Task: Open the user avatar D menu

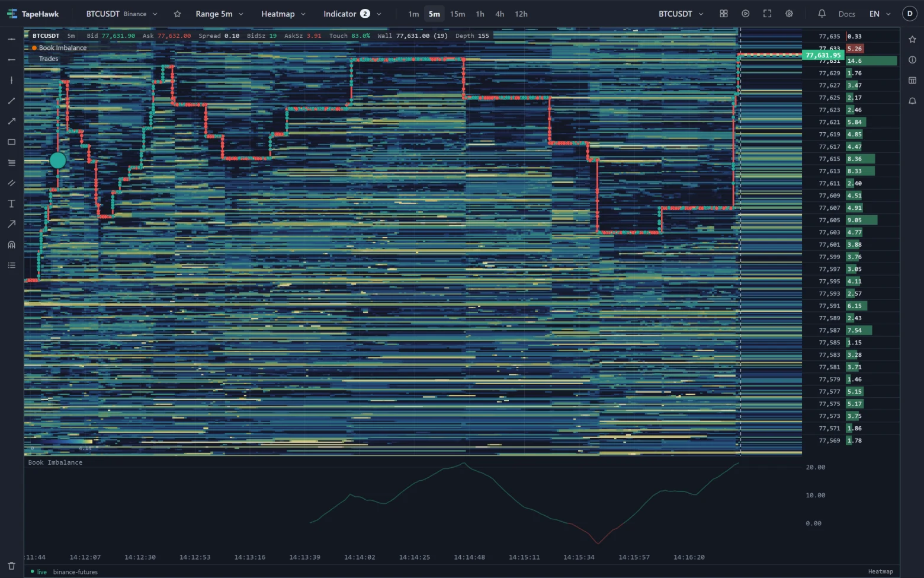Action: [x=910, y=14]
